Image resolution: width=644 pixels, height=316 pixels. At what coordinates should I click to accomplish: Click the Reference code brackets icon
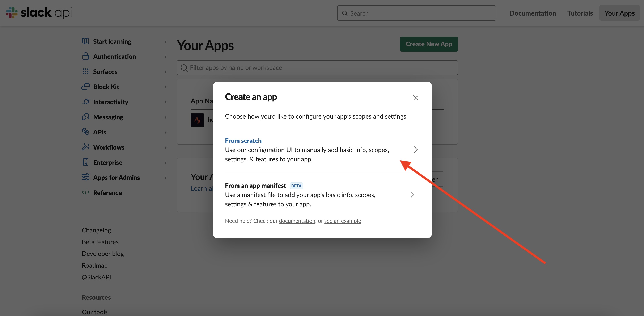85,192
